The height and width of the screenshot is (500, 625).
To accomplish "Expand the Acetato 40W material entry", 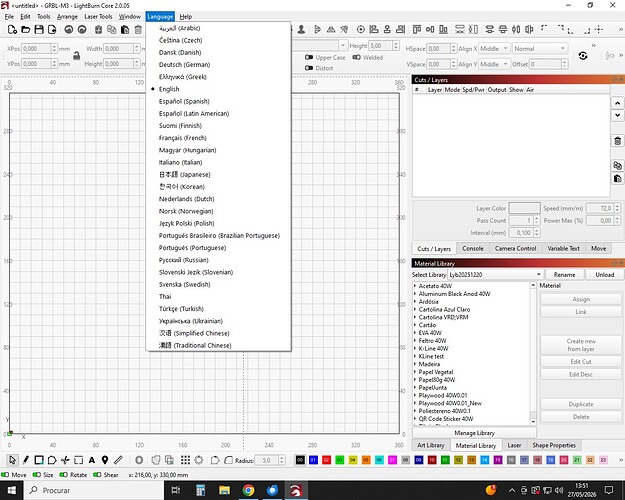I will pyautogui.click(x=415, y=286).
